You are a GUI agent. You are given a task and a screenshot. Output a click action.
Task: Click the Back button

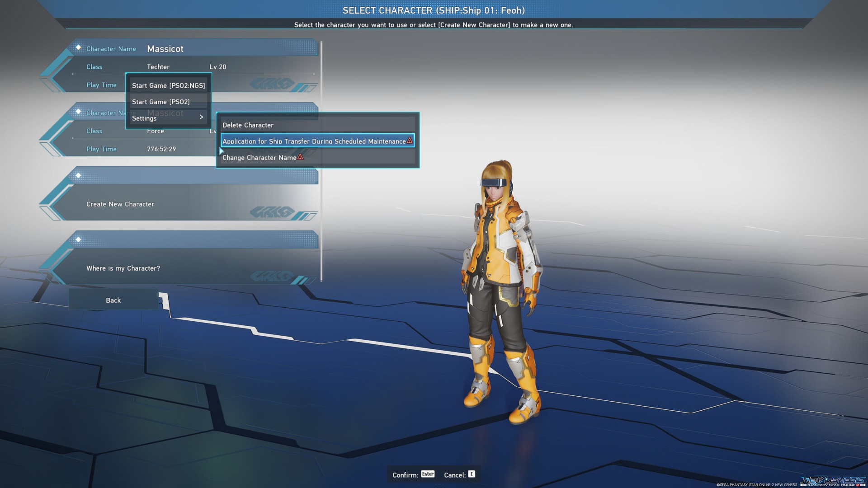(113, 300)
